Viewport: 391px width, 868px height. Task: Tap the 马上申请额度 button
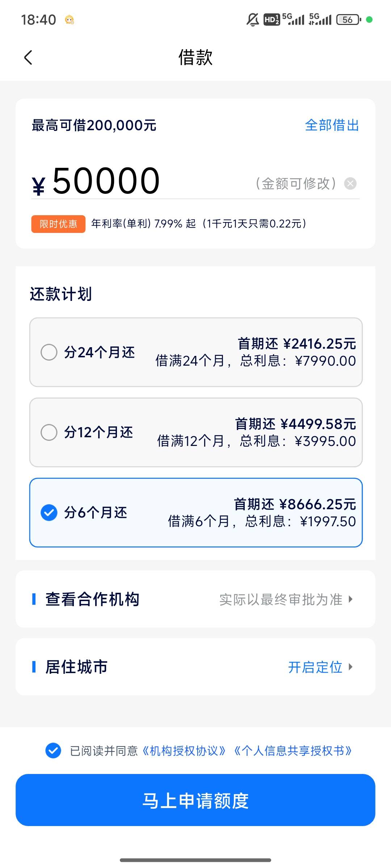click(195, 800)
